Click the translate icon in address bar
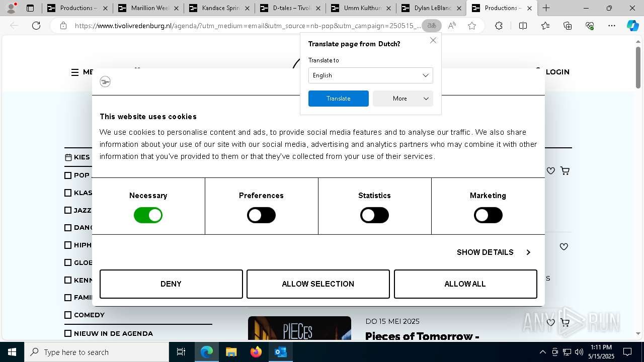This screenshot has width=644, height=362. click(432, 26)
